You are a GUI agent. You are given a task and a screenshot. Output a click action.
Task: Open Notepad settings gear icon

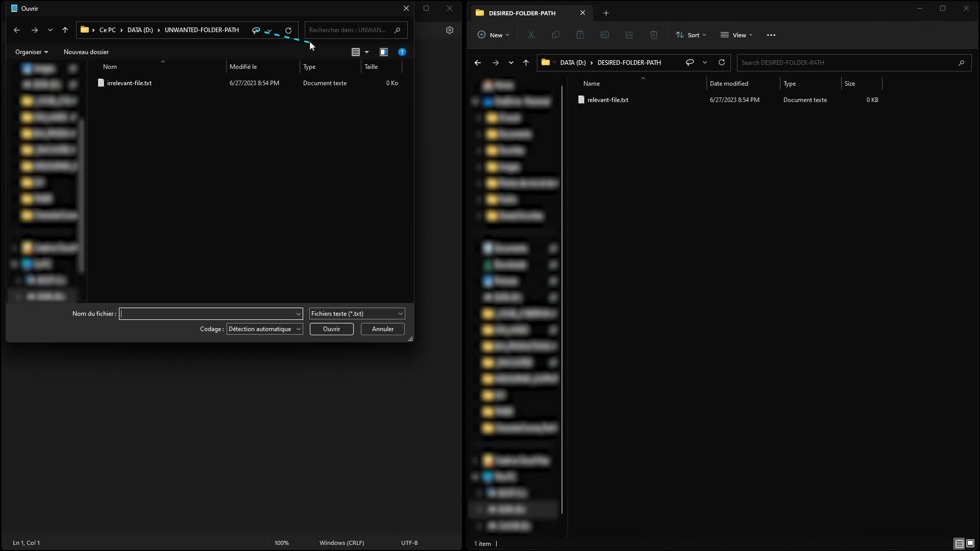pyautogui.click(x=450, y=30)
